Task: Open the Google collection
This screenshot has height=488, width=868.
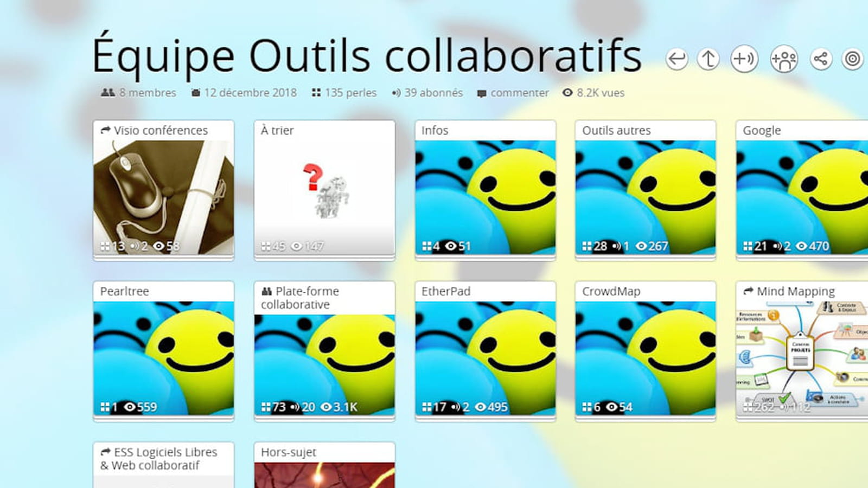Action: click(802, 190)
